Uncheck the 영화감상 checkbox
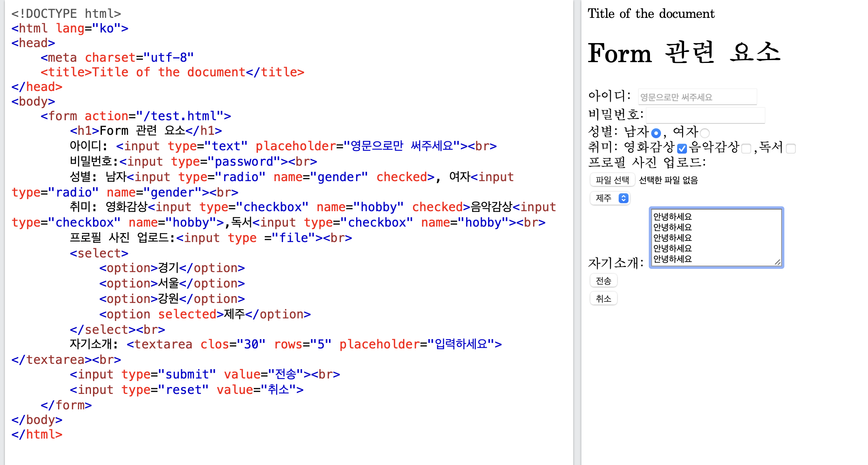 (682, 148)
